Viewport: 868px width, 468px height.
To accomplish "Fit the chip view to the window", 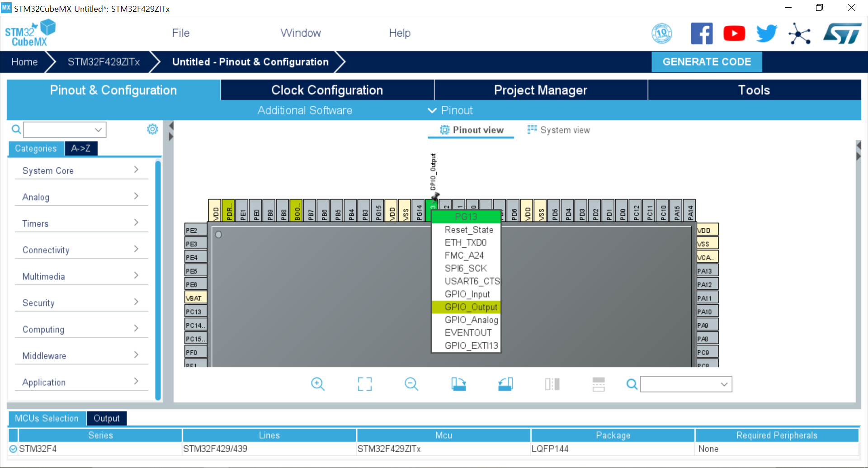I will [365, 384].
